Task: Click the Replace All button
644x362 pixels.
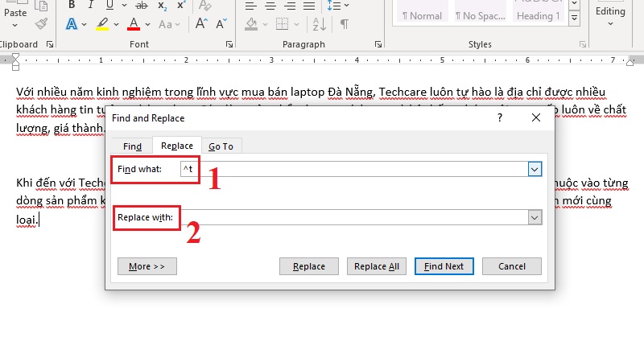Action: (x=377, y=266)
